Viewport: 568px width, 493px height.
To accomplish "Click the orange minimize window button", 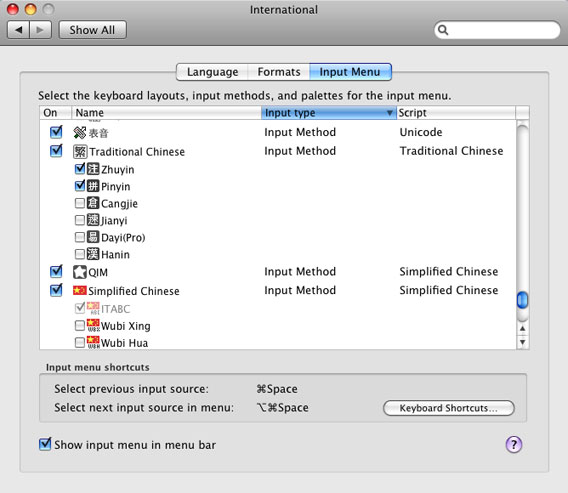I will point(30,9).
